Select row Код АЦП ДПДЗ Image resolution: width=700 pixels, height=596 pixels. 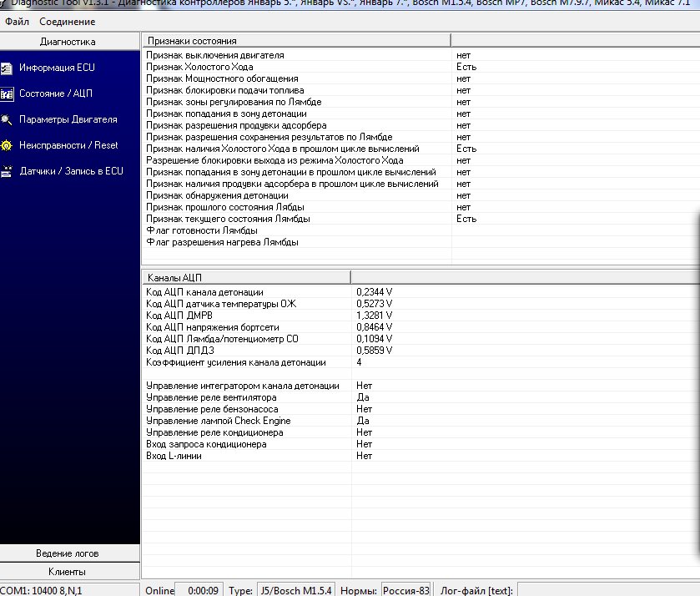[x=421, y=351]
